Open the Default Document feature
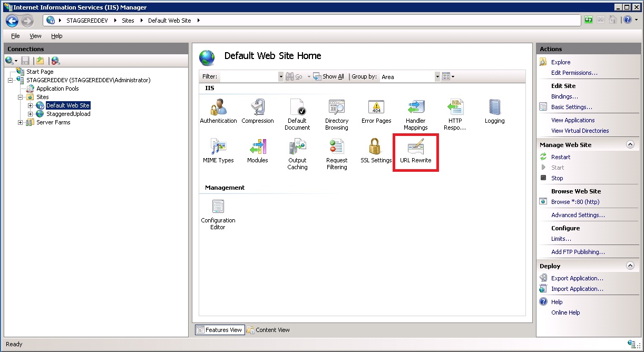Screen dimensions: 644x352 [297, 115]
